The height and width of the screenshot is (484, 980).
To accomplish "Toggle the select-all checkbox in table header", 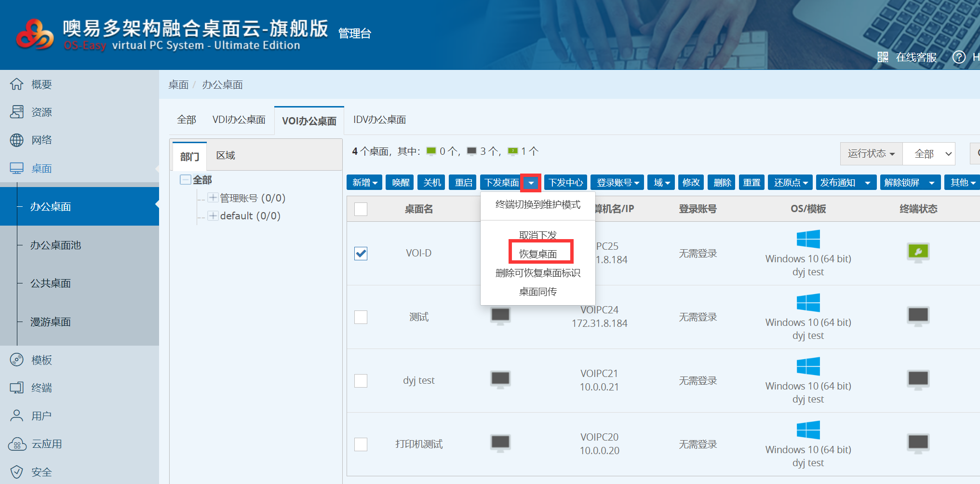I will coord(361,209).
